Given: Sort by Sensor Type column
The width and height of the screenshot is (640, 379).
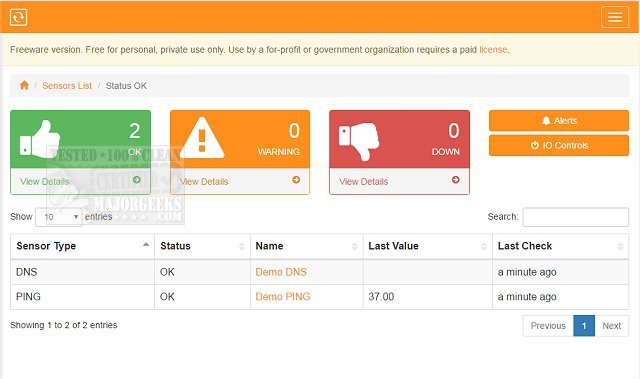Looking at the screenshot, I should click(x=82, y=246).
